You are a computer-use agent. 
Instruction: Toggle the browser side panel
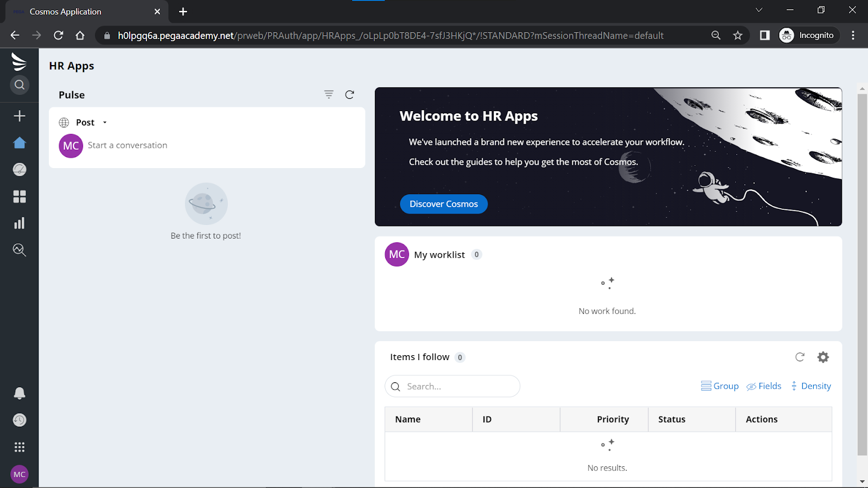click(765, 35)
